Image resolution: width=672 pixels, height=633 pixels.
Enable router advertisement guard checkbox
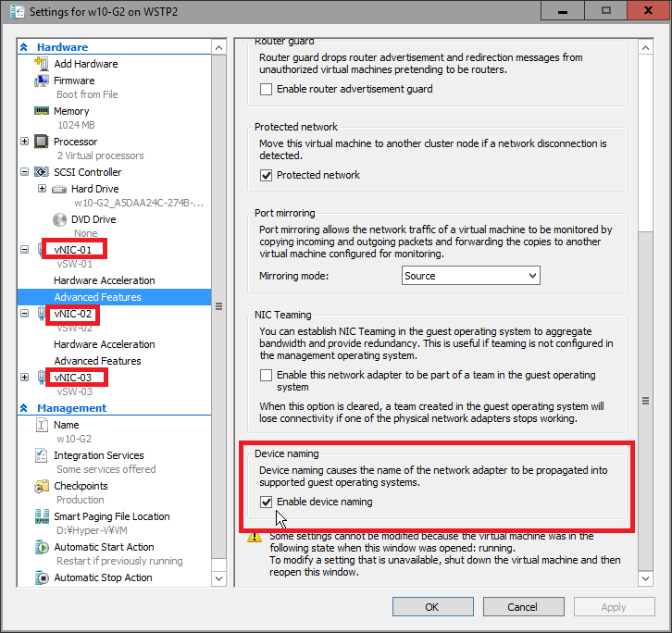pyautogui.click(x=267, y=89)
